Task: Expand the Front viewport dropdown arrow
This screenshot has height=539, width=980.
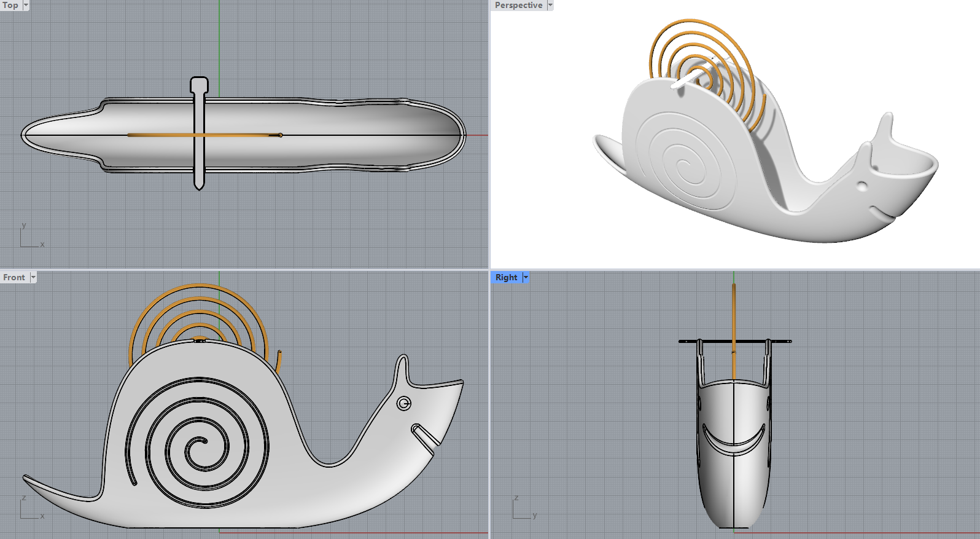Action: (x=33, y=277)
